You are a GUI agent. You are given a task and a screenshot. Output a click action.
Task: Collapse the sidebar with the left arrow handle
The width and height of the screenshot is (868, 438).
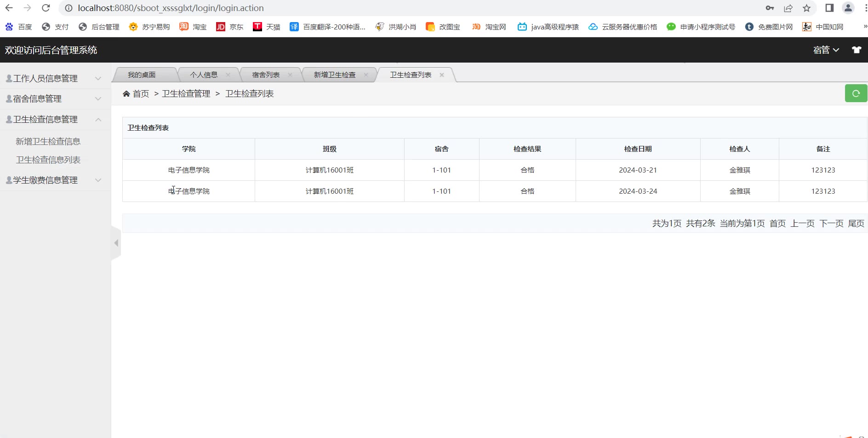(x=116, y=243)
